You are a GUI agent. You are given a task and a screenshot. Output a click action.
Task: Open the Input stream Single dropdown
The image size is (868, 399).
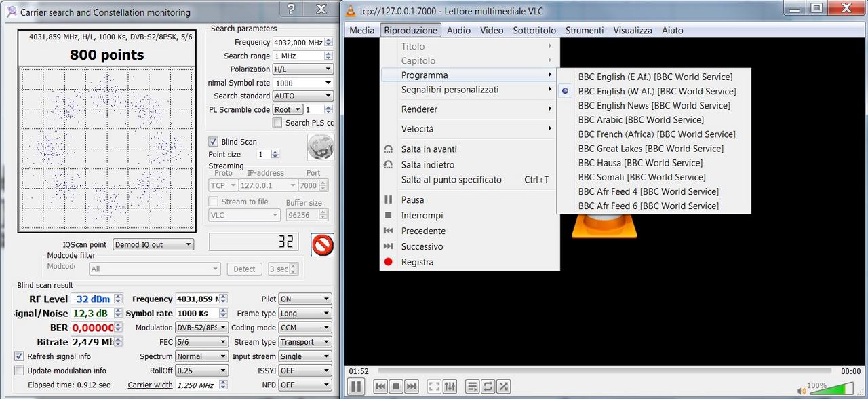point(305,356)
